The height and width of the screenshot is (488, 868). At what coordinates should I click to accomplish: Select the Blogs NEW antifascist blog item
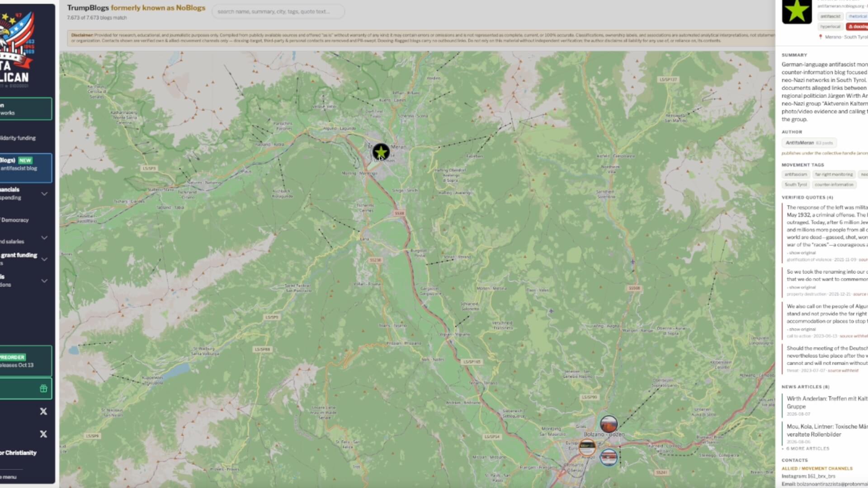point(26,168)
